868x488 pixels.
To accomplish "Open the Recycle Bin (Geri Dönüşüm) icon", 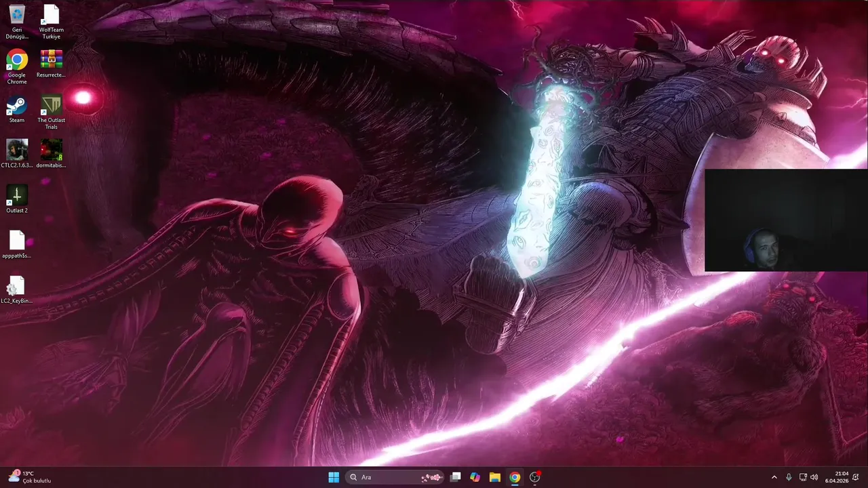I will [17, 21].
